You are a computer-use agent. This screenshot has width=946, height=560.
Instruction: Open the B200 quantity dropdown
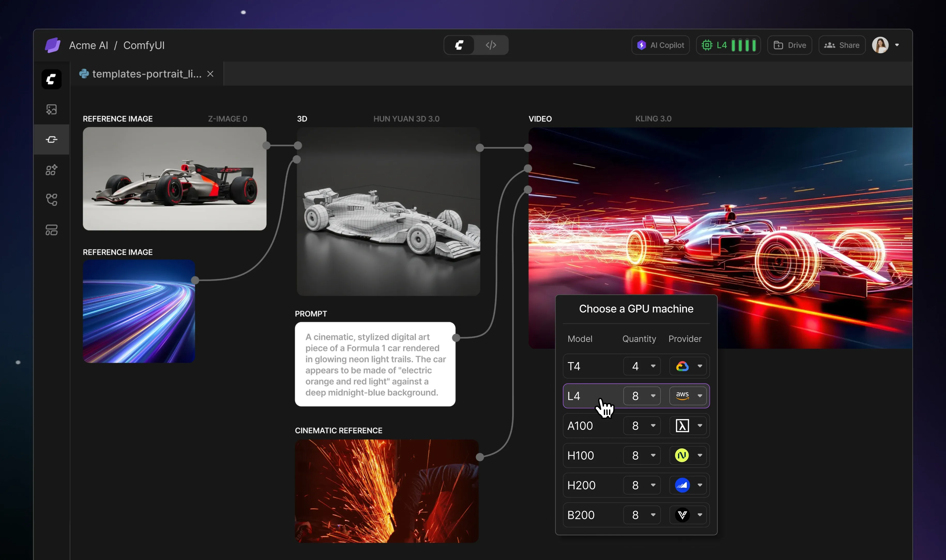point(642,515)
